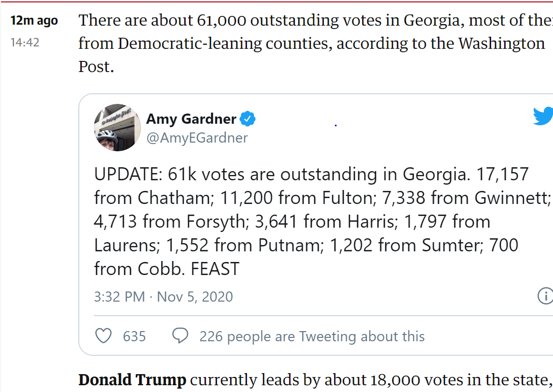The height and width of the screenshot is (392, 553).
Task: Open the tweet info icon
Action: tap(546, 296)
